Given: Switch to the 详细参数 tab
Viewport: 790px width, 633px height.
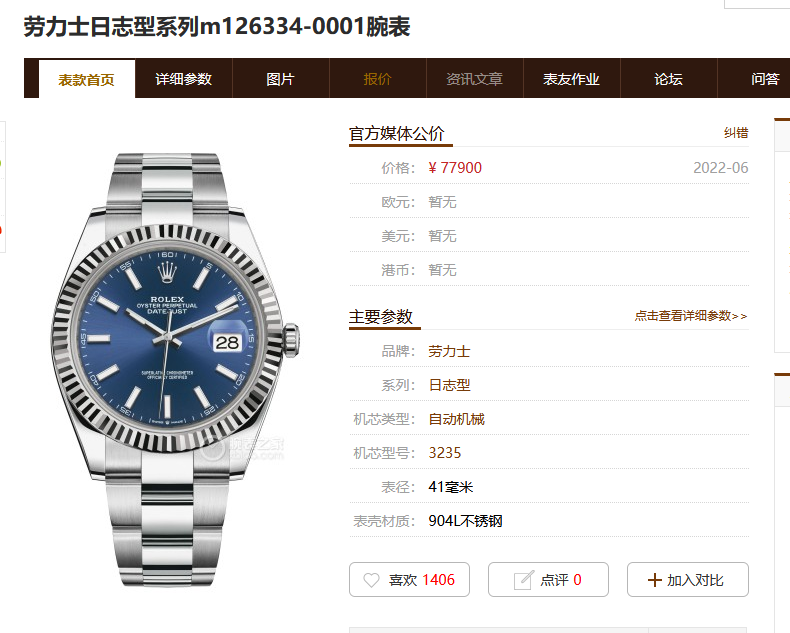Looking at the screenshot, I should (184, 79).
